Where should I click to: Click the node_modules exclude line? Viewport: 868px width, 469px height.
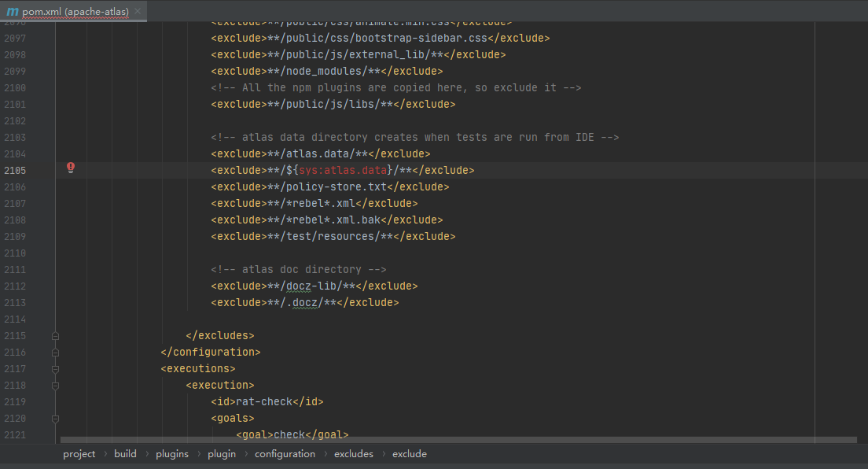(x=326, y=72)
